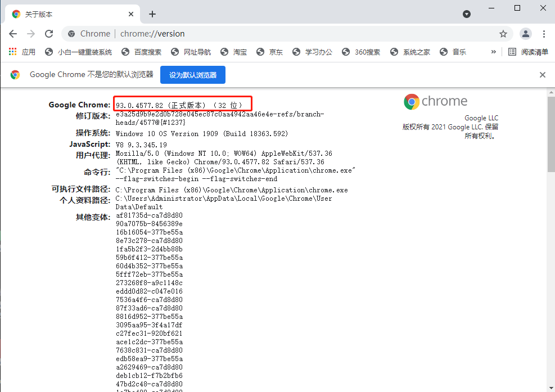
Task: Click the variation af81735d-ca7d8d80
Action: tap(149, 215)
